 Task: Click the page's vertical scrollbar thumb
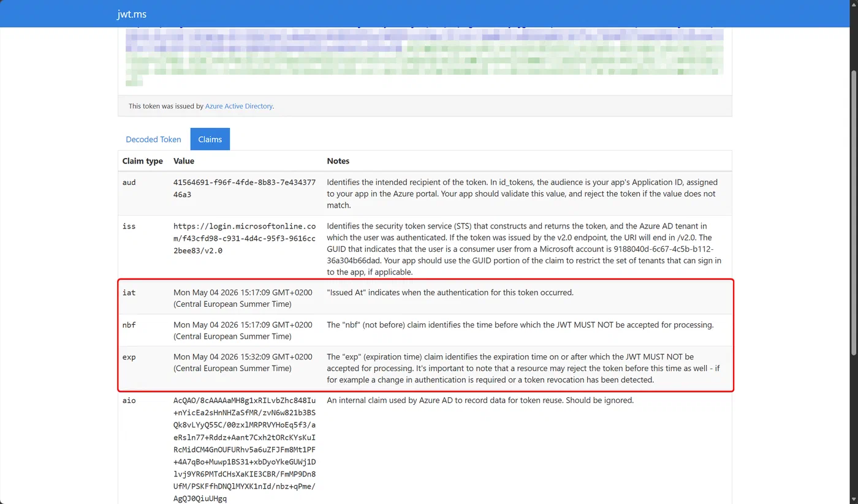tap(852, 211)
